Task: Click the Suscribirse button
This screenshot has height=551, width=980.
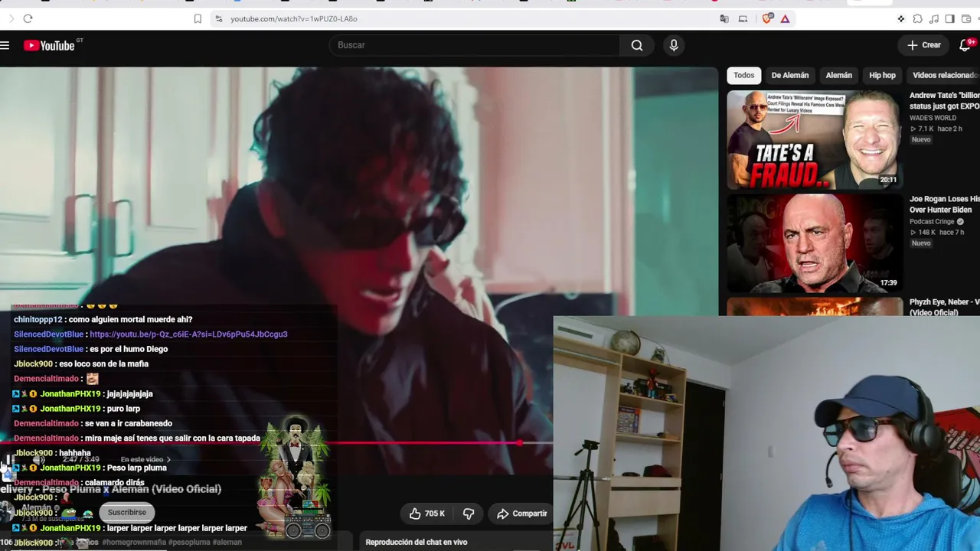Action: point(126,512)
